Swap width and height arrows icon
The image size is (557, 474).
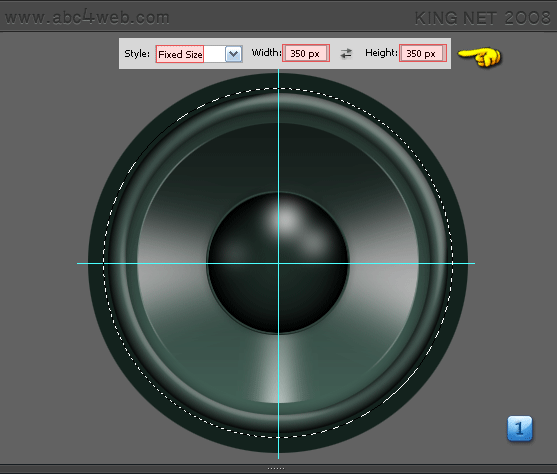click(346, 53)
